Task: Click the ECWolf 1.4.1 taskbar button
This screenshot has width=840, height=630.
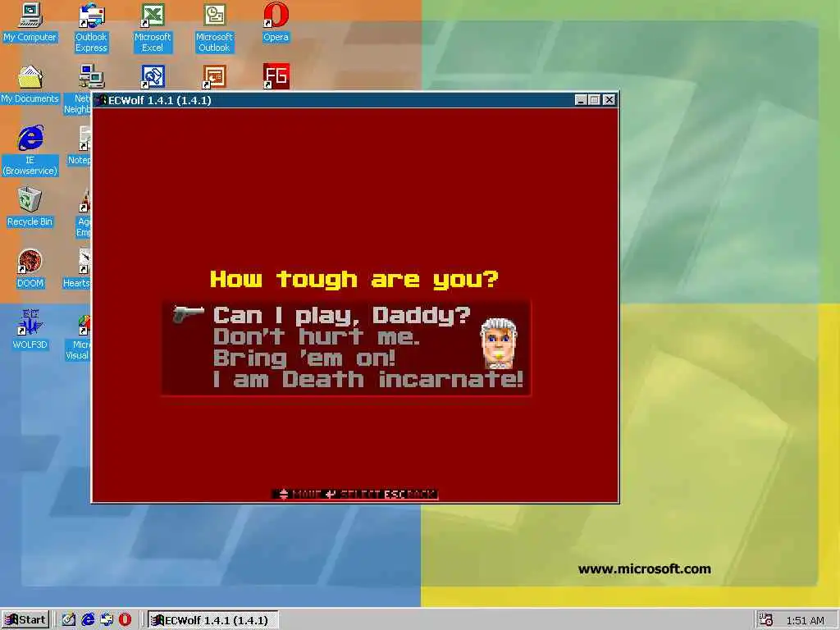Action: (x=212, y=620)
